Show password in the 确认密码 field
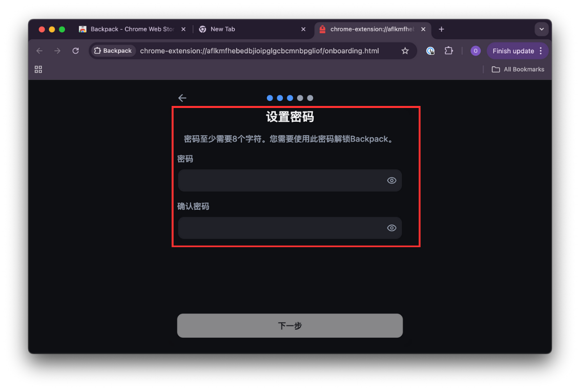 391,228
